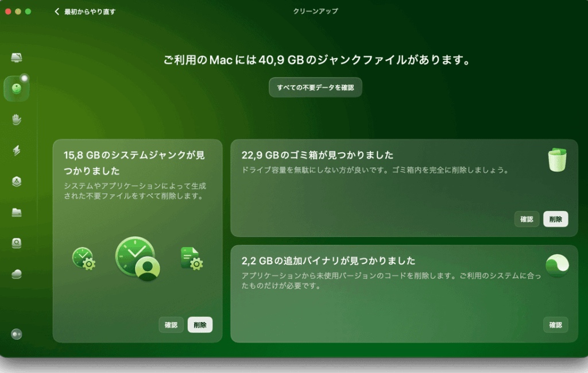588x373 pixels.
Task: Click the assistant icon at the sidebar bottom
Action: pyautogui.click(x=17, y=334)
